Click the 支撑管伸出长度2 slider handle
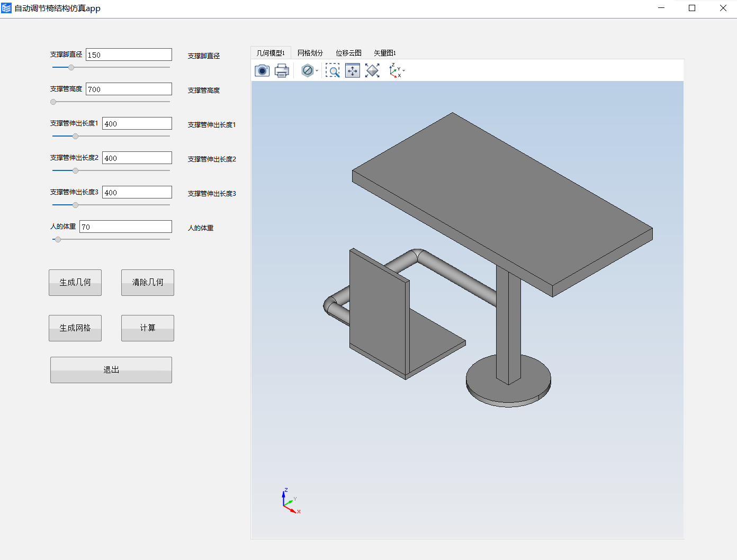 pos(75,170)
